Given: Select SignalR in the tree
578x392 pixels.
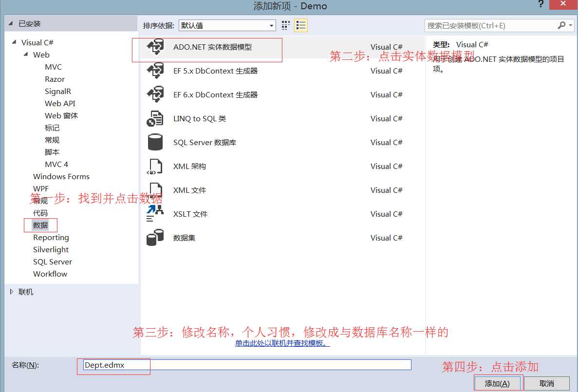Looking at the screenshot, I should 58,92.
